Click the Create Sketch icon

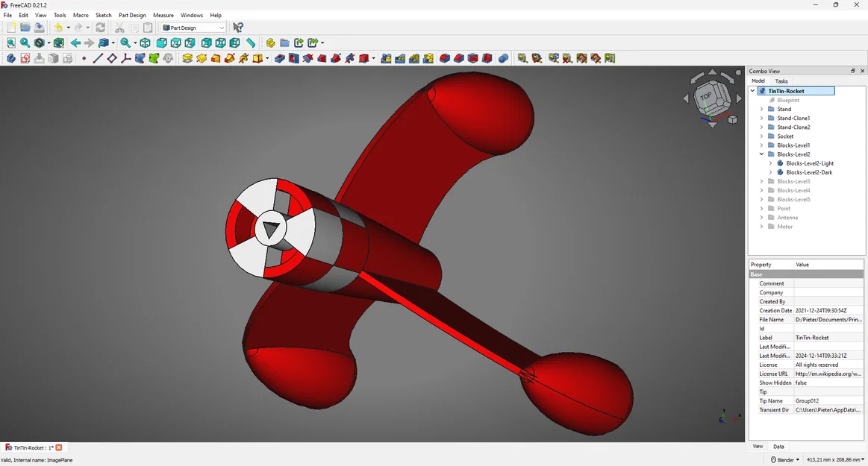click(25, 58)
